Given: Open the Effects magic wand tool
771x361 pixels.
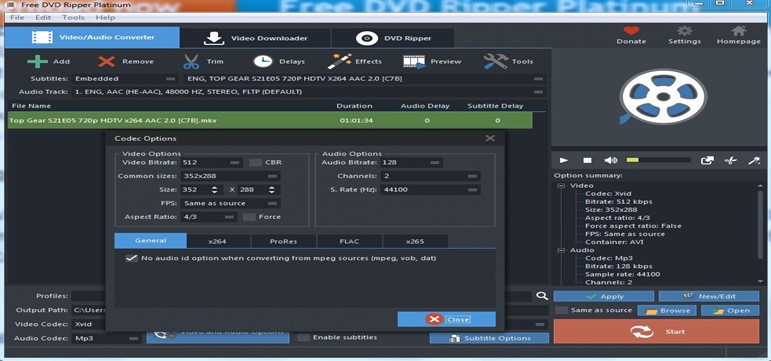Looking at the screenshot, I should tap(338, 61).
